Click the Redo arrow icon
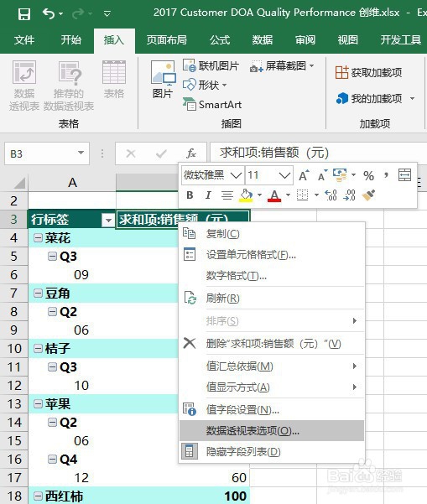 (78, 13)
